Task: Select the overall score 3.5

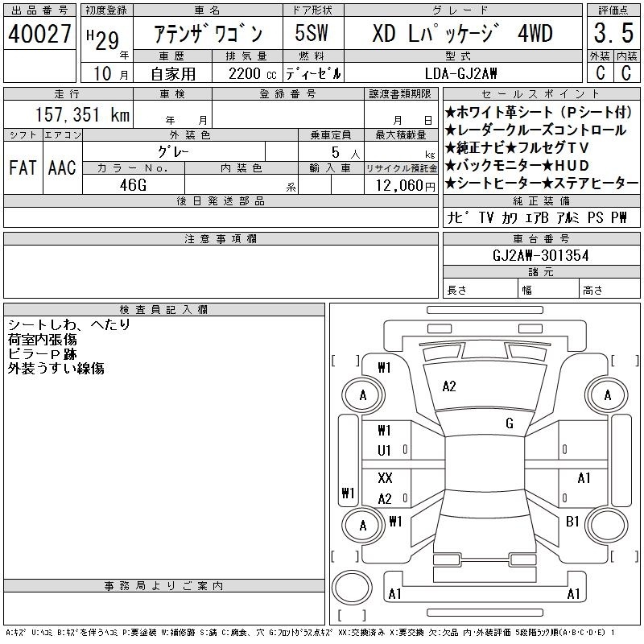Action: (x=613, y=33)
